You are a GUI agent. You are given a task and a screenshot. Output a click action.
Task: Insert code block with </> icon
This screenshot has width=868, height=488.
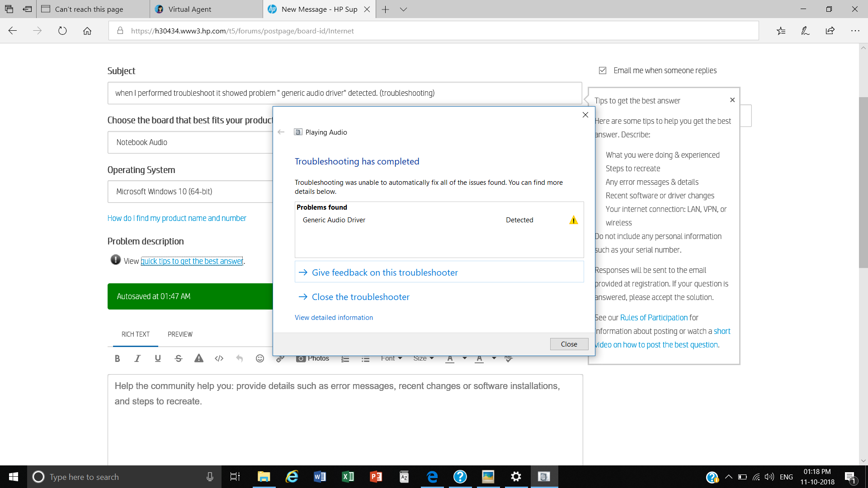pyautogui.click(x=219, y=358)
